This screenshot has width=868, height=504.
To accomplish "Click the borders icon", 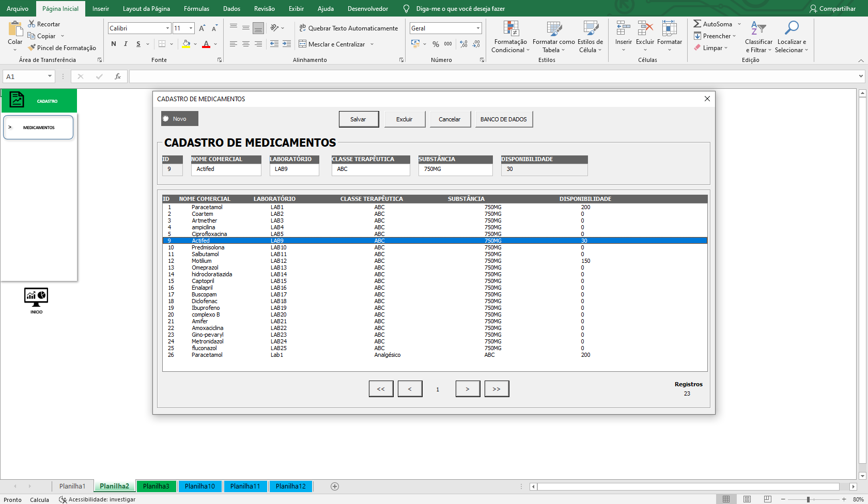I will tap(162, 44).
